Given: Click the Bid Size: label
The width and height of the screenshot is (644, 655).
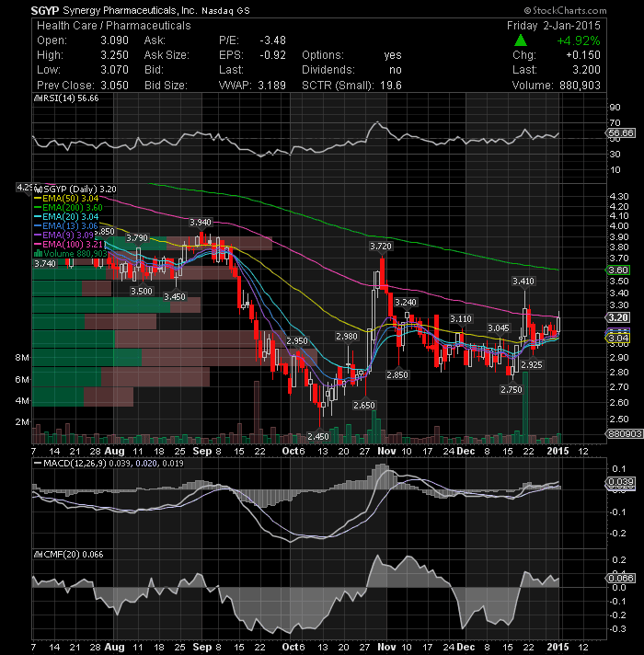Looking at the screenshot, I should click(x=166, y=86).
